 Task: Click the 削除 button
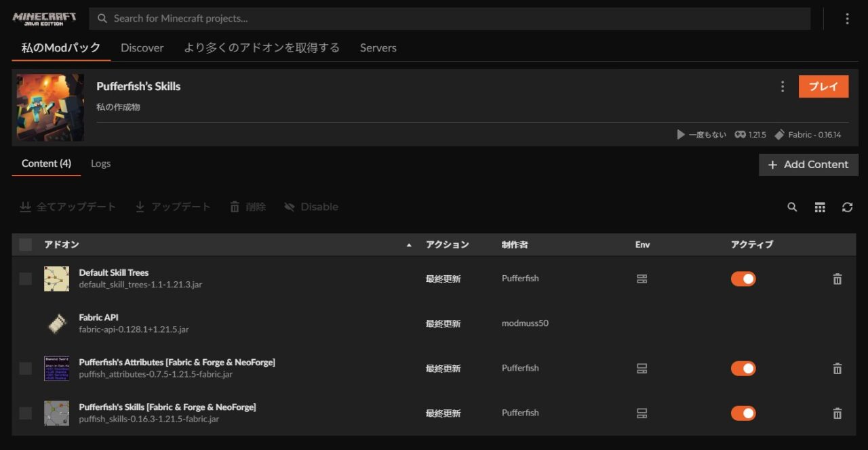point(248,207)
